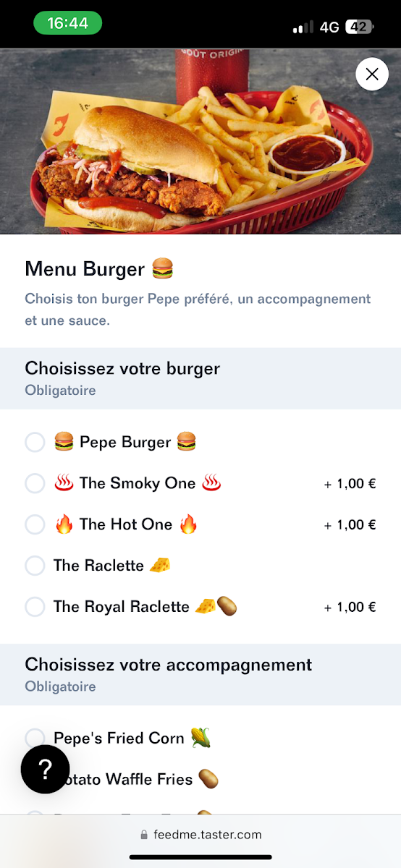Viewport: 401px width, 868px height.
Task: Tap the Smoky One +1,00 € price
Action: coord(350,484)
